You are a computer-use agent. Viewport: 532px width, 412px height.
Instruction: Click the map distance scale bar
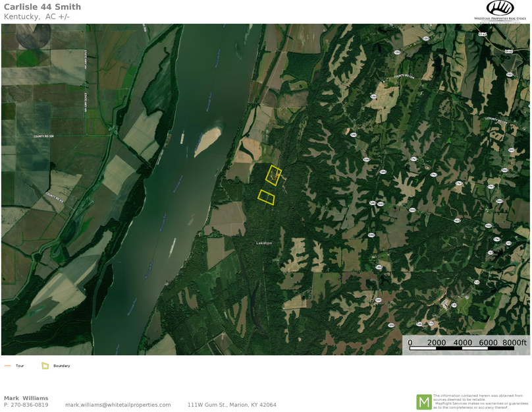(462, 347)
